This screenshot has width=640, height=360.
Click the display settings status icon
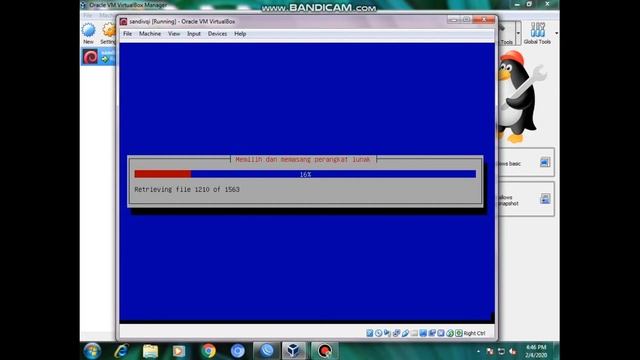423,333
